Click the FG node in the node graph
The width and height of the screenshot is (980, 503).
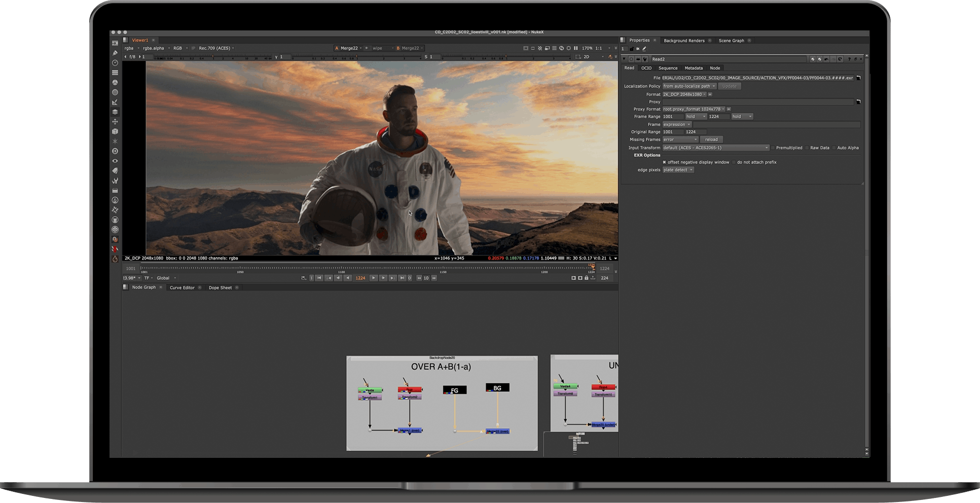455,390
